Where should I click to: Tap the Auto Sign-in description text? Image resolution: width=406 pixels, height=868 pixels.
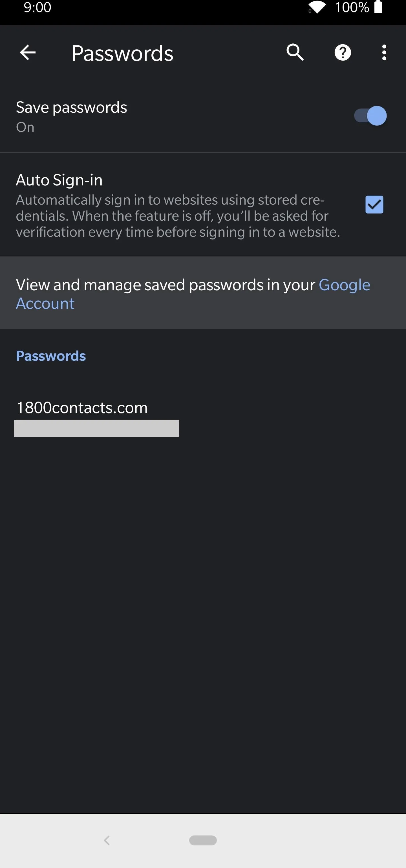pyautogui.click(x=178, y=216)
